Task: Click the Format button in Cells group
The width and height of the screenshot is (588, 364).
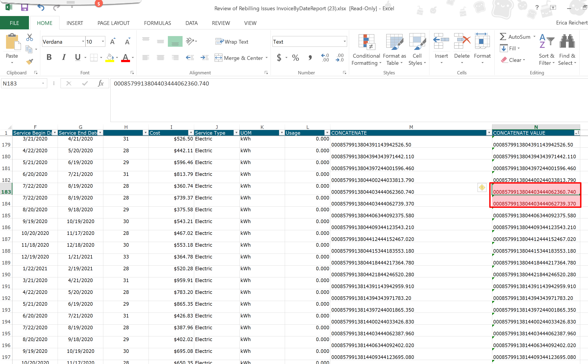Action: [482, 48]
